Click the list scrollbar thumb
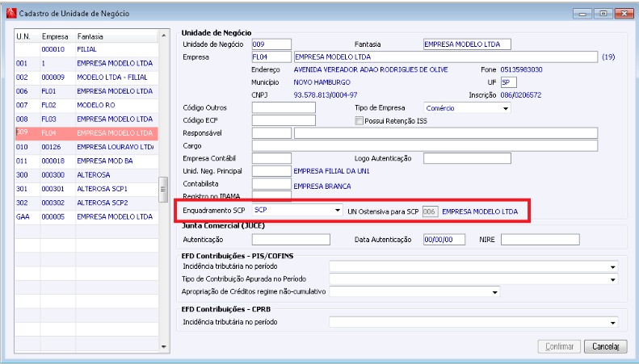 pos(163,190)
